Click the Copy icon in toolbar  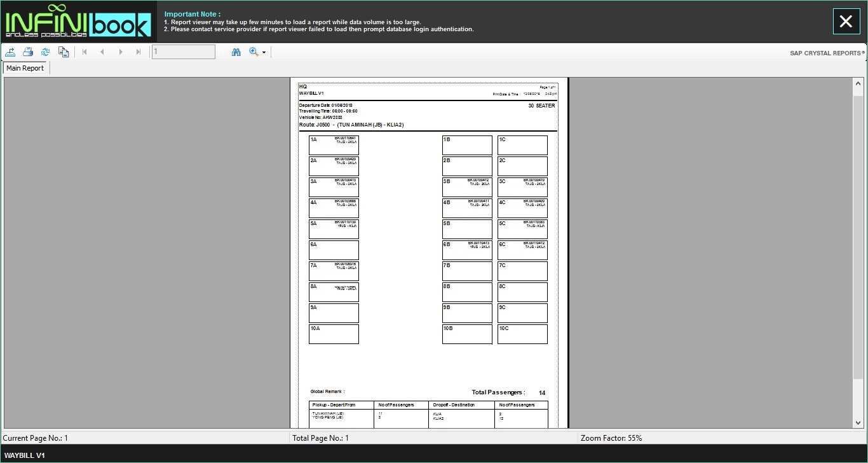click(64, 52)
